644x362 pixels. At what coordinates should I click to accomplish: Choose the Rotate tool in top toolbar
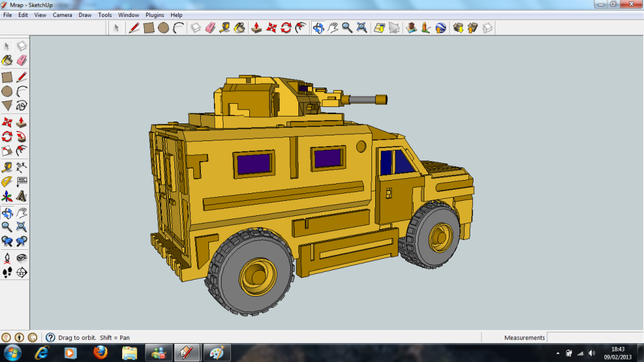(x=286, y=28)
